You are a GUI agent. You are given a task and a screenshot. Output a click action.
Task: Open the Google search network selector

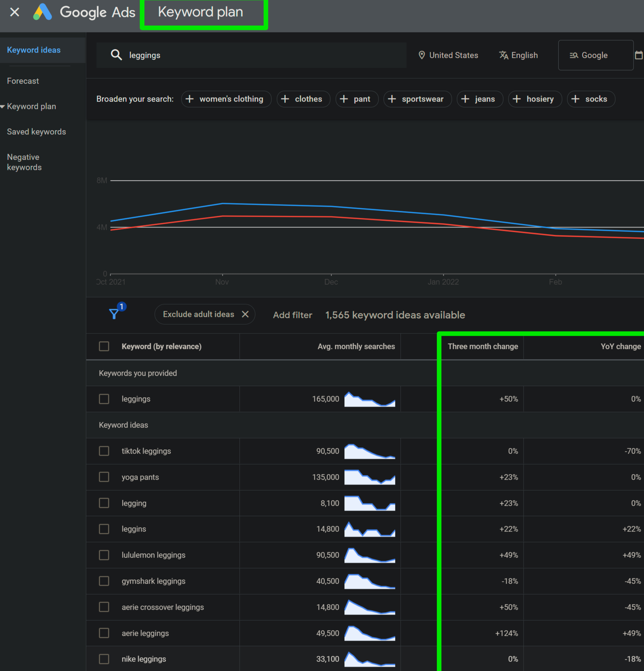pyautogui.click(x=596, y=55)
